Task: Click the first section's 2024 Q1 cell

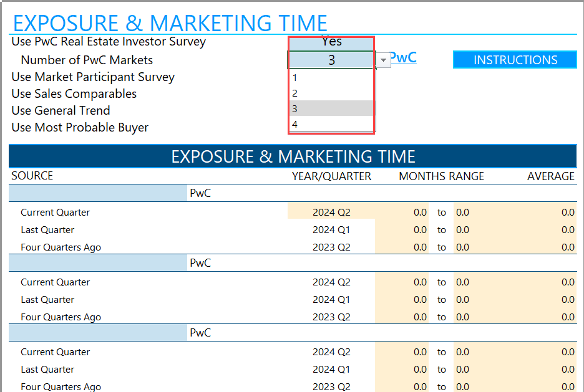Action: click(x=331, y=230)
